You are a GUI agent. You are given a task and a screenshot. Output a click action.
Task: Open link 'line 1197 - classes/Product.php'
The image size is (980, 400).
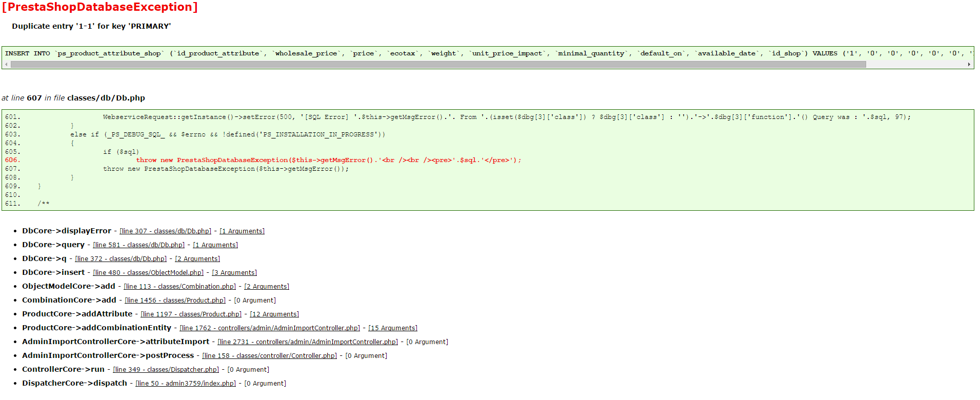pos(191,314)
